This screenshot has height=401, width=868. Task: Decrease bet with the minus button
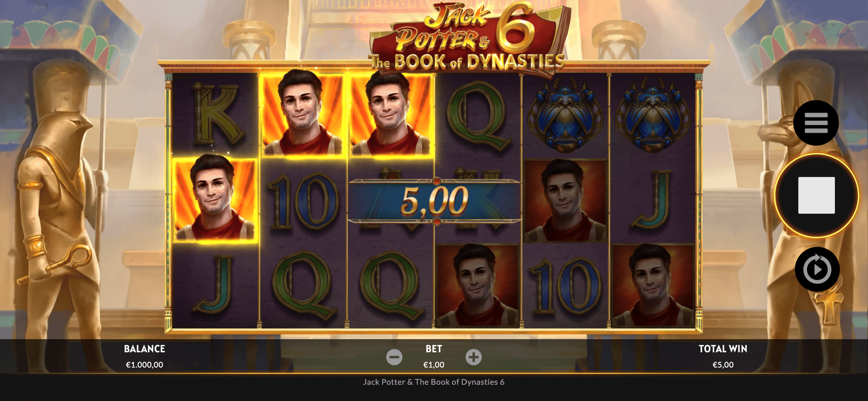coord(394,357)
